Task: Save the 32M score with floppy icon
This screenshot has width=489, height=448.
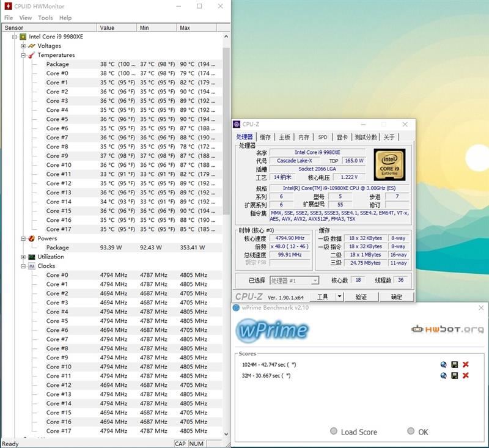Action: pos(455,375)
